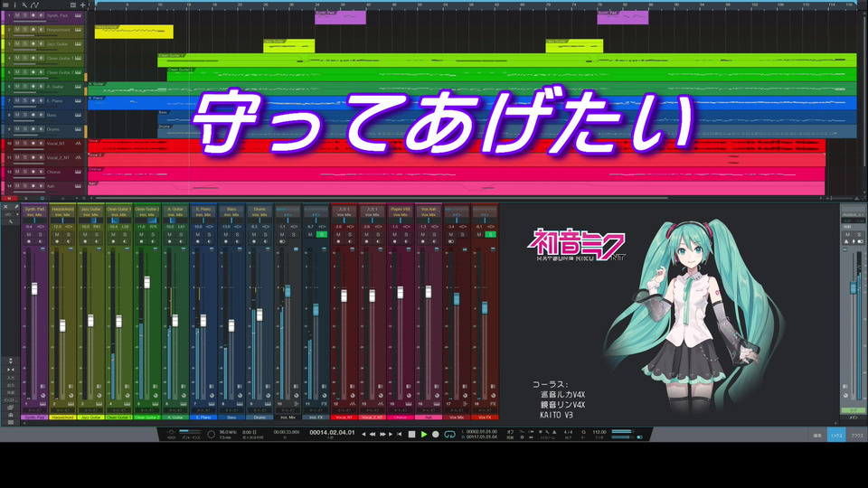The width and height of the screenshot is (868, 488).
Task: Show outputs (出力) panel in mixer sidebar
Action: 11,385
